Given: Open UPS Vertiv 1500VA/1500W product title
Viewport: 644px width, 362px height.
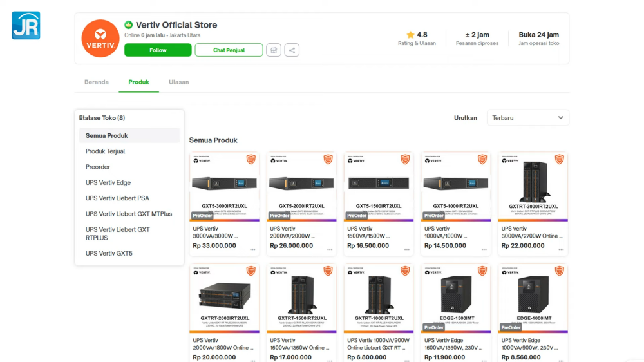Looking at the screenshot, I should pyautogui.click(x=369, y=232).
